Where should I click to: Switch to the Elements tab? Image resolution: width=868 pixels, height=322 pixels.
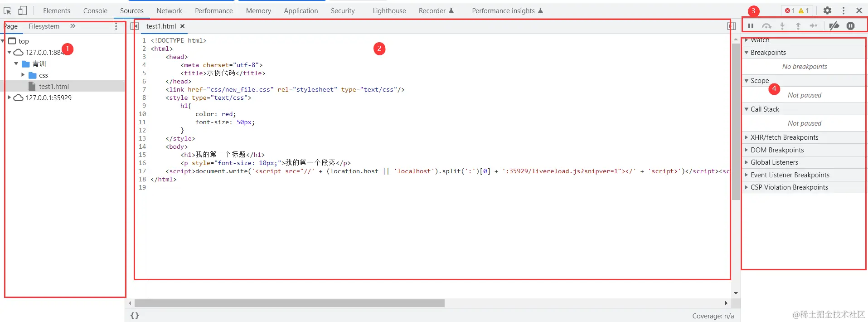click(57, 11)
